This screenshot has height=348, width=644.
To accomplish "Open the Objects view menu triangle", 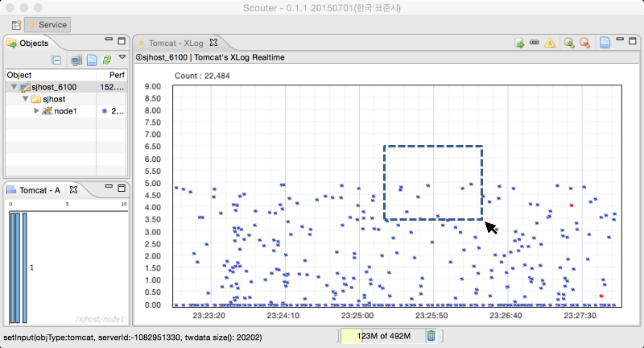I will pyautogui.click(x=122, y=57).
